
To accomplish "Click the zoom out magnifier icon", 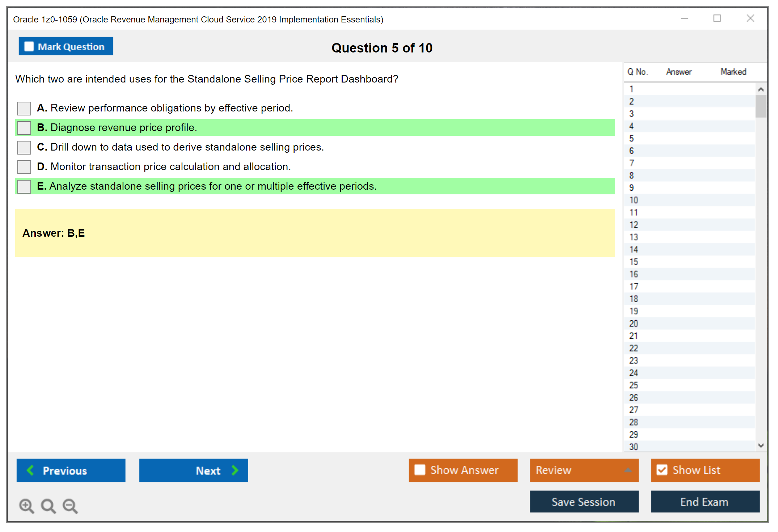I will (x=70, y=506).
